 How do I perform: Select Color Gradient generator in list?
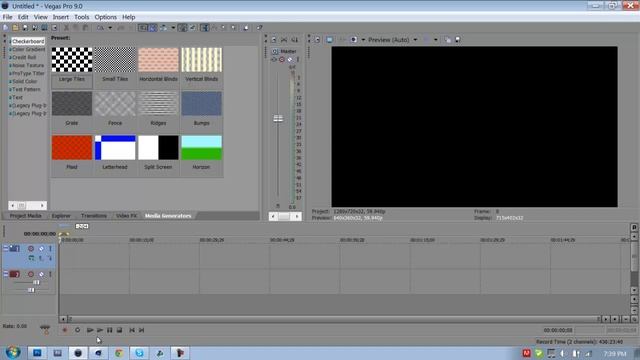click(x=28, y=49)
